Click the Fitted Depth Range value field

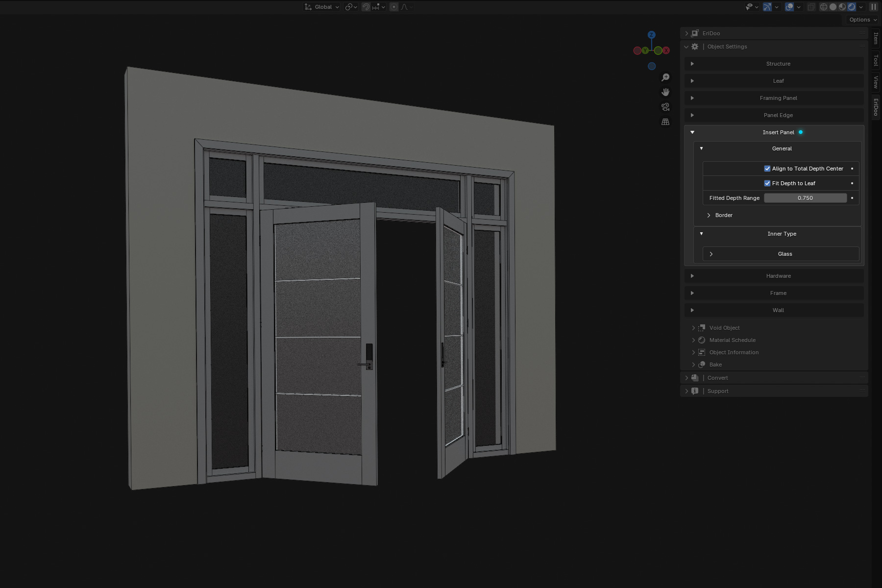[805, 198]
